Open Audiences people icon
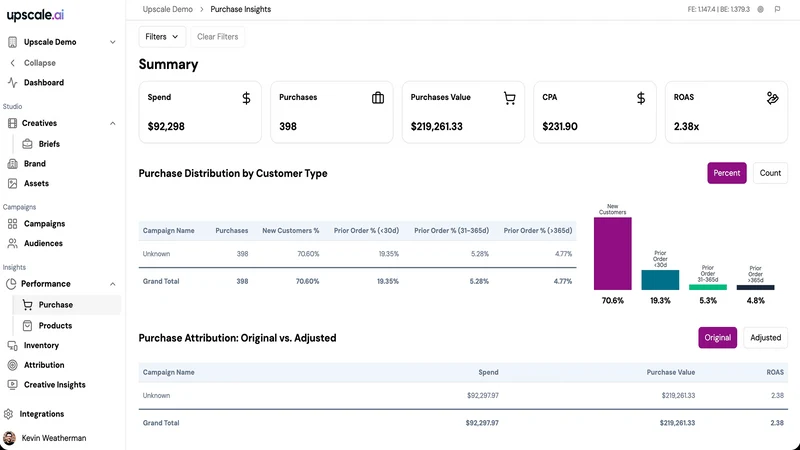800x450 pixels. [x=12, y=243]
